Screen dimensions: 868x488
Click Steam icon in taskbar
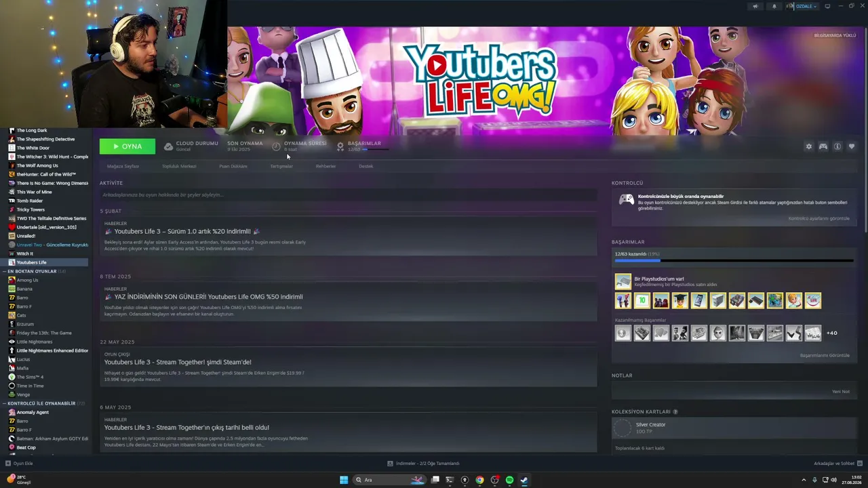[x=524, y=480]
